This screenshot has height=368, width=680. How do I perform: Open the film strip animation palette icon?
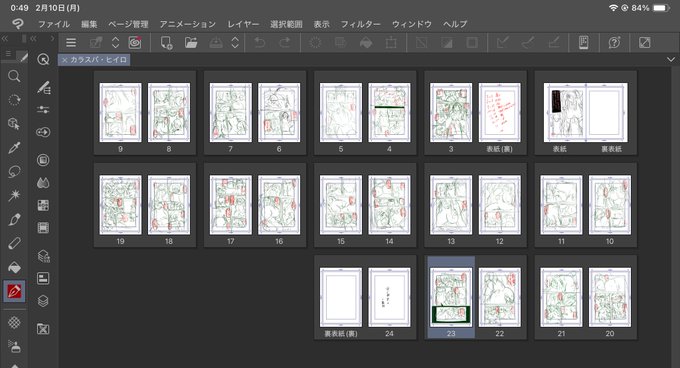pos(43,228)
